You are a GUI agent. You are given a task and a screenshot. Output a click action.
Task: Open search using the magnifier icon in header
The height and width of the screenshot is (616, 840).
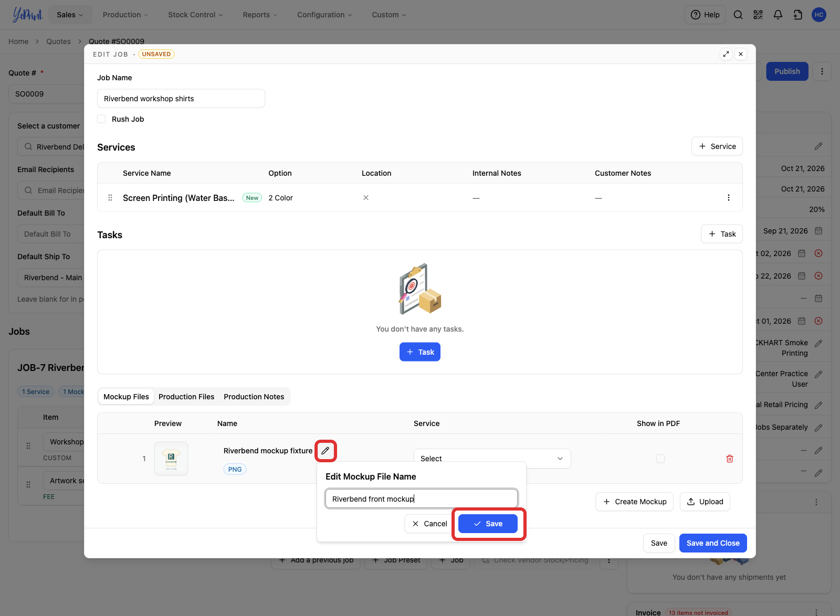738,15
